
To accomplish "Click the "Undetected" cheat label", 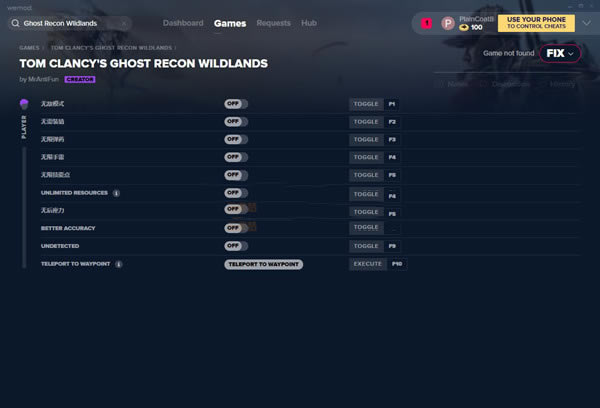I will (x=60, y=246).
